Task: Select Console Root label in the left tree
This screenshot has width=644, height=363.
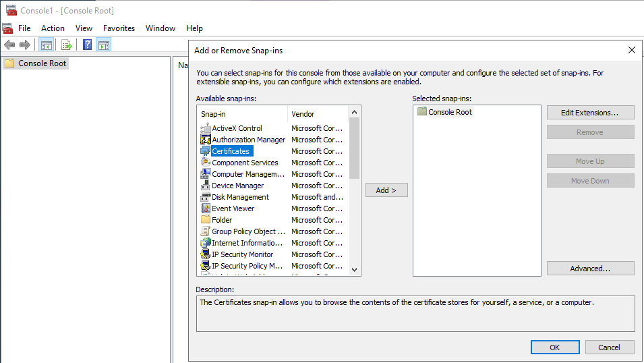Action: pos(42,63)
